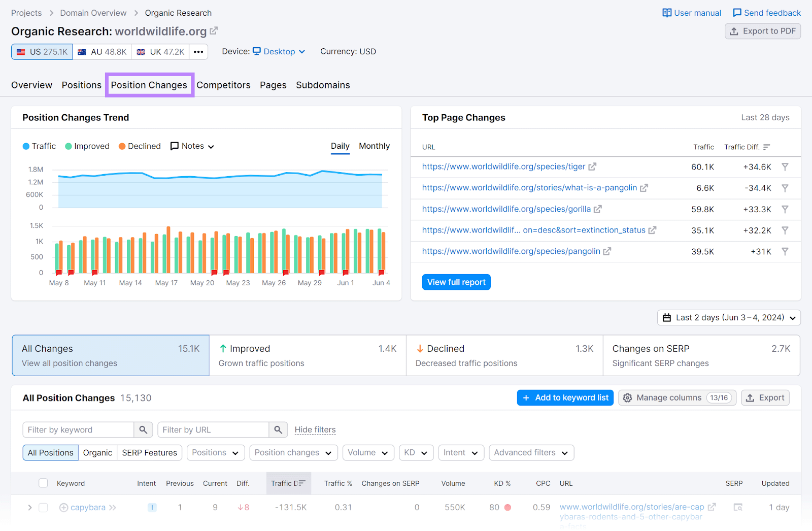Open the three-dots more databases button
This screenshot has width=812, height=531.
(198, 52)
